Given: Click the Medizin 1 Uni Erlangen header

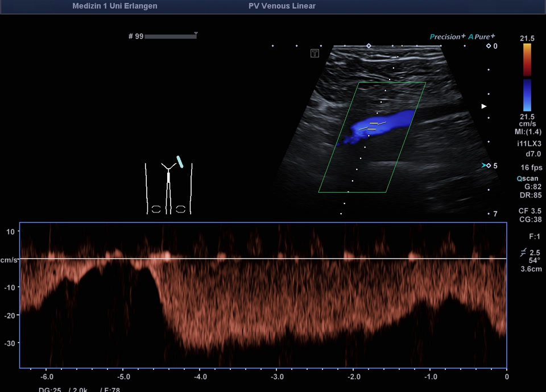Looking at the screenshot, I should tap(115, 6).
